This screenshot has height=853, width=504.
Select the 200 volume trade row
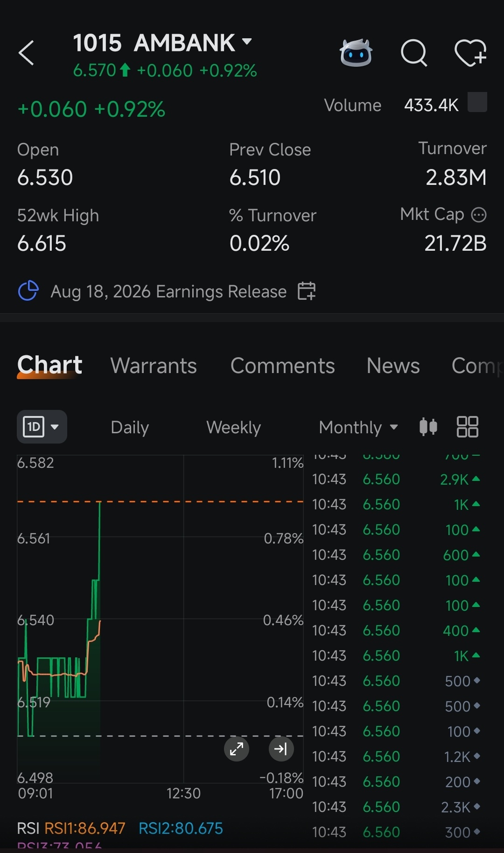396,782
